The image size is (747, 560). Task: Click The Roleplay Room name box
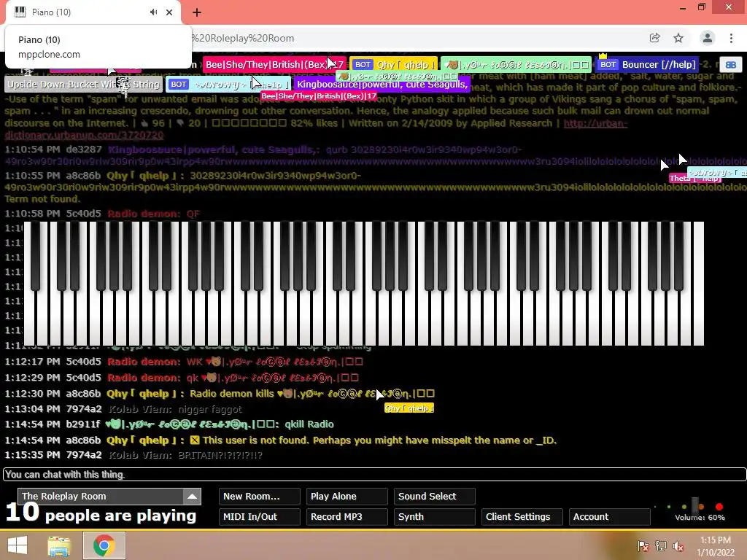101,496
